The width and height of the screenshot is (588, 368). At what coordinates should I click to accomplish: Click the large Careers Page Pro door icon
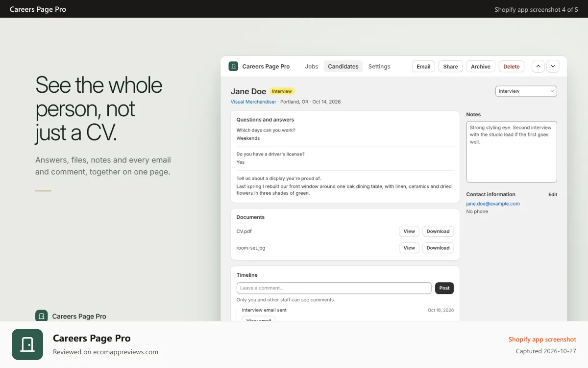tap(27, 344)
